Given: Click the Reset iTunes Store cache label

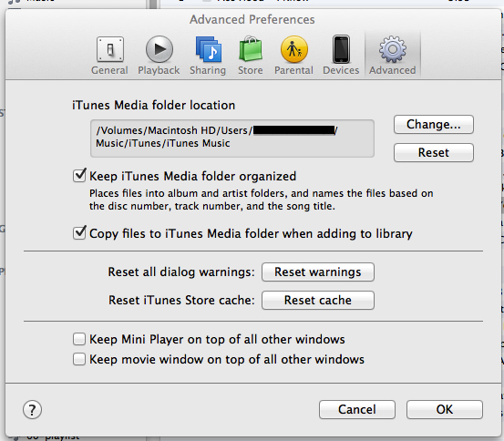Looking at the screenshot, I should pyautogui.click(x=181, y=300).
